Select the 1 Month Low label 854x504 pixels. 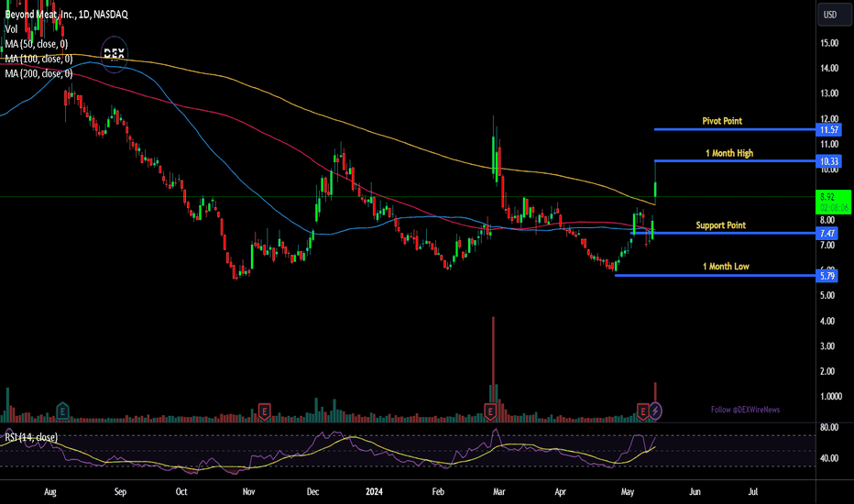tap(726, 267)
